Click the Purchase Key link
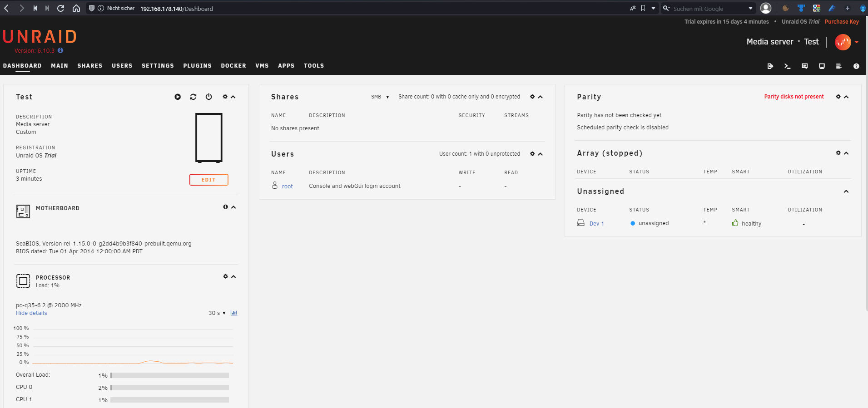The height and width of the screenshot is (408, 868). (x=842, y=22)
